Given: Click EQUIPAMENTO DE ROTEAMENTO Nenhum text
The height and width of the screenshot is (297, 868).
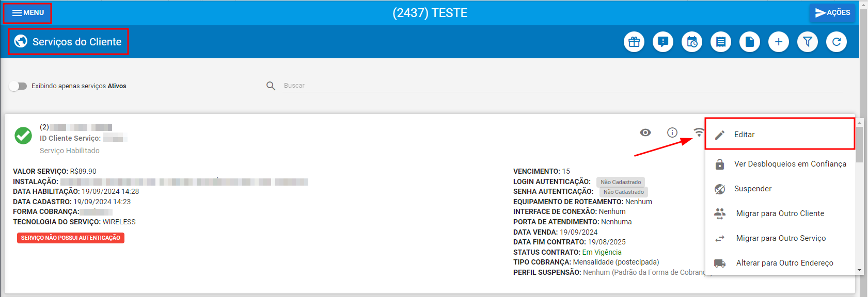Looking at the screenshot, I should point(582,202).
